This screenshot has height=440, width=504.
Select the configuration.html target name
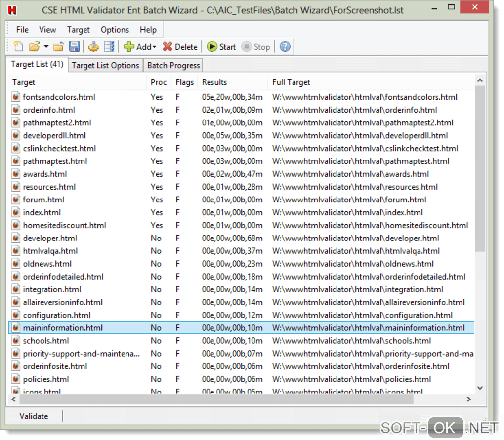click(x=56, y=316)
